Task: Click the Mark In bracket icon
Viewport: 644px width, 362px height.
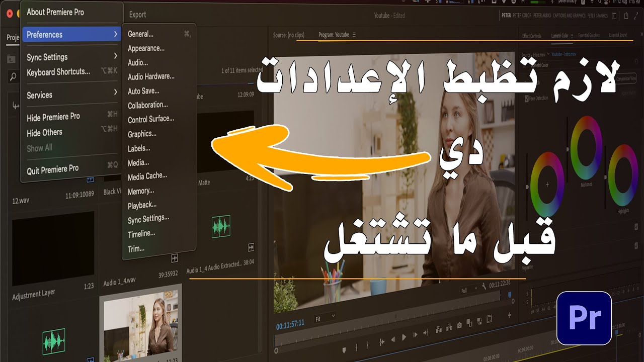Action: tap(357, 347)
